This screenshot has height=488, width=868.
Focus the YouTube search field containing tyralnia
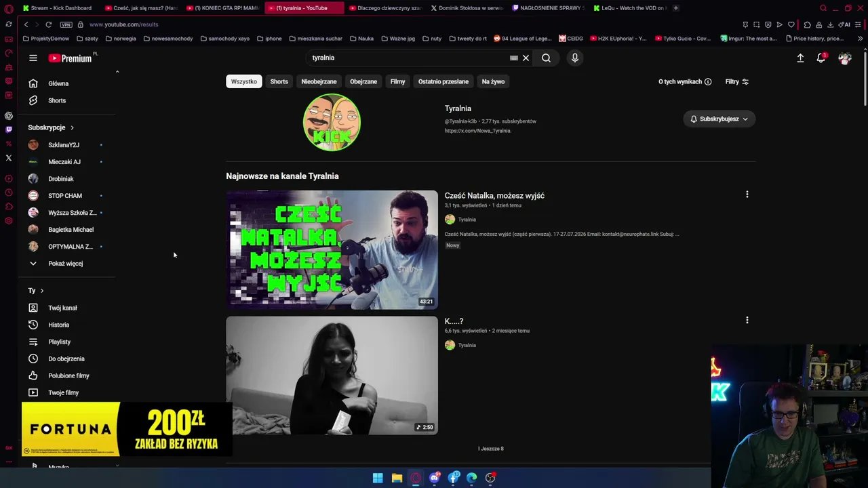[x=407, y=58]
